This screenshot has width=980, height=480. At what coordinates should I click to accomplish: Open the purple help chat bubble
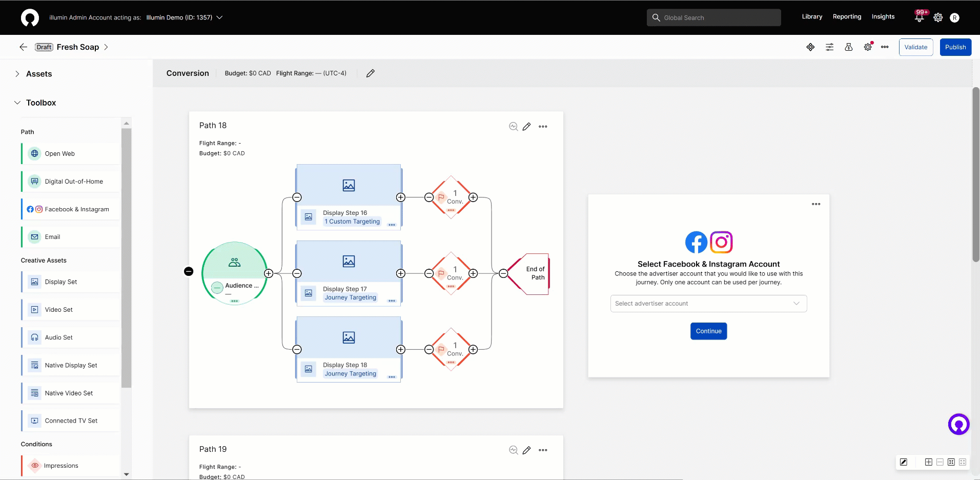(958, 424)
